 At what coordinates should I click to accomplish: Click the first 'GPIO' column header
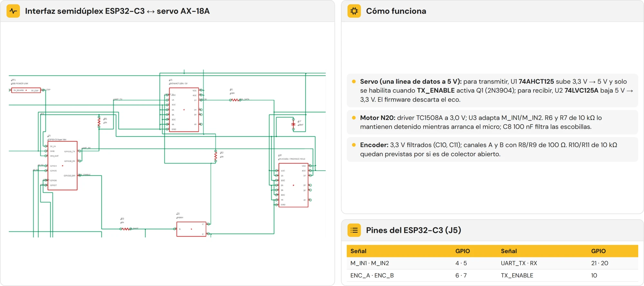(x=462, y=251)
